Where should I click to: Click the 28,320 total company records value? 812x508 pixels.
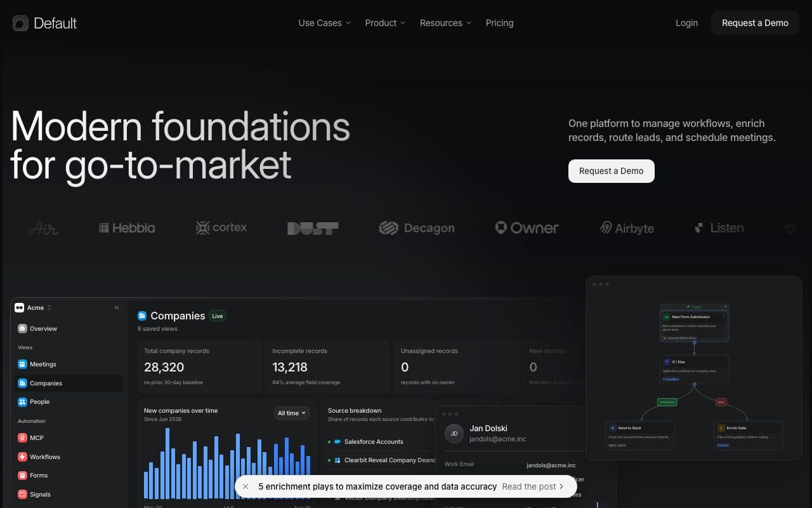164,367
